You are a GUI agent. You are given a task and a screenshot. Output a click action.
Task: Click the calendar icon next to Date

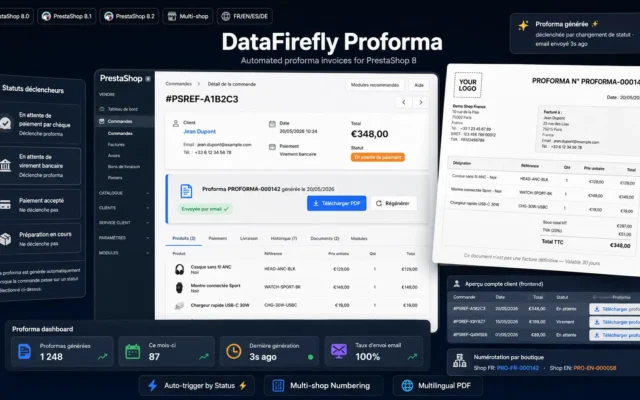(272, 124)
